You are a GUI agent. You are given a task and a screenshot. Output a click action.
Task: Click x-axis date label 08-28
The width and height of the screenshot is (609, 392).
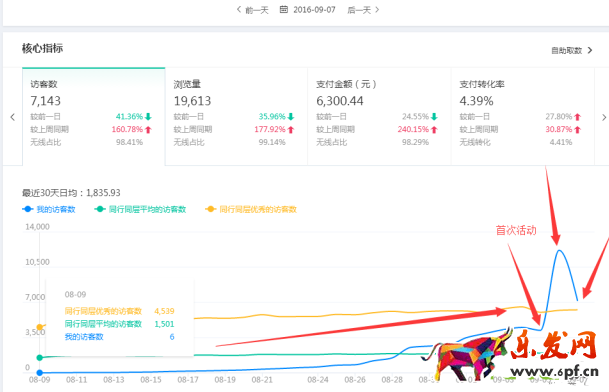point(392,380)
